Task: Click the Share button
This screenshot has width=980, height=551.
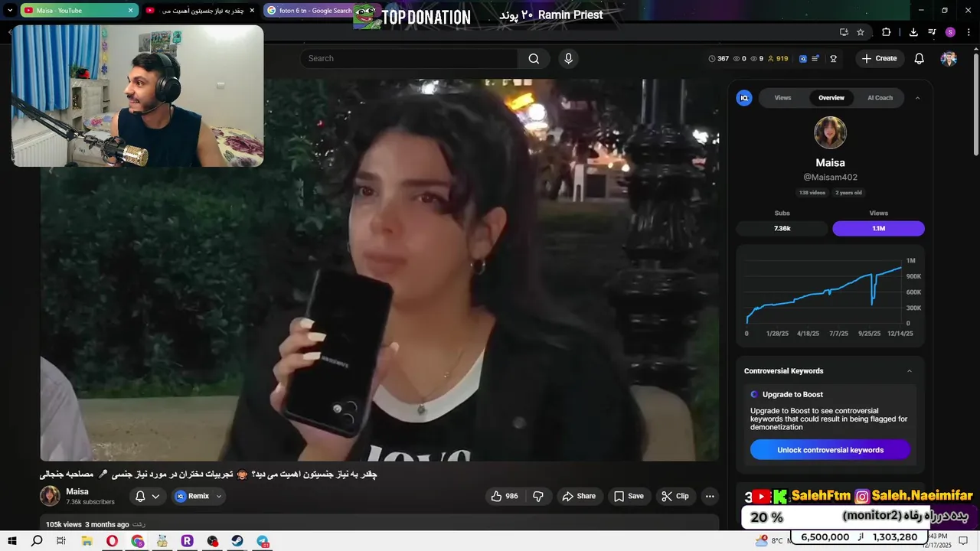Action: (579, 496)
